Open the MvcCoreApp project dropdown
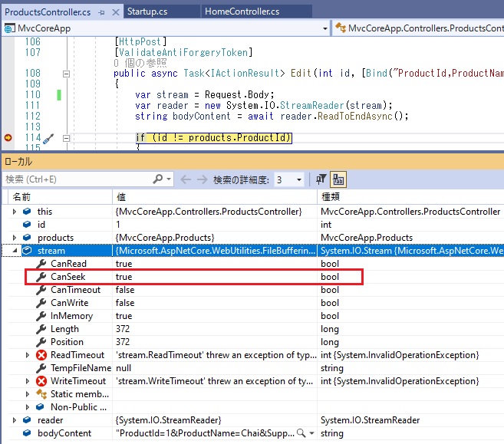This screenshot has width=504, height=444. click(x=326, y=28)
